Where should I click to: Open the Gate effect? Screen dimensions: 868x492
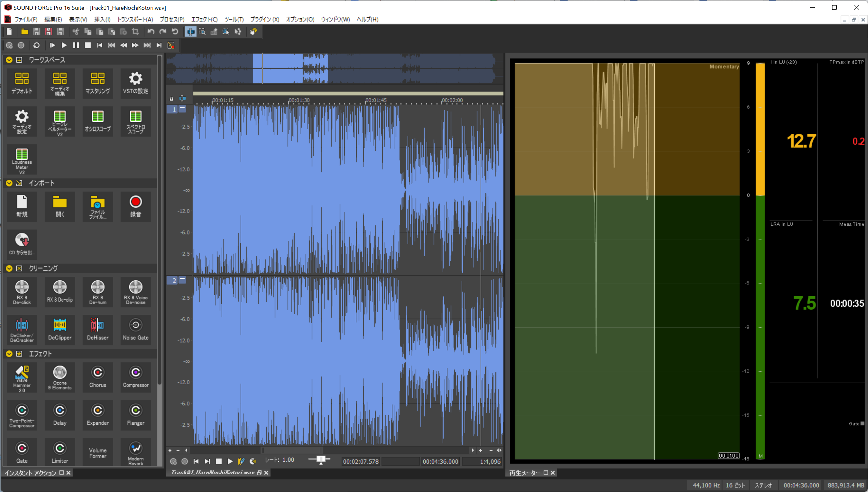(22, 453)
